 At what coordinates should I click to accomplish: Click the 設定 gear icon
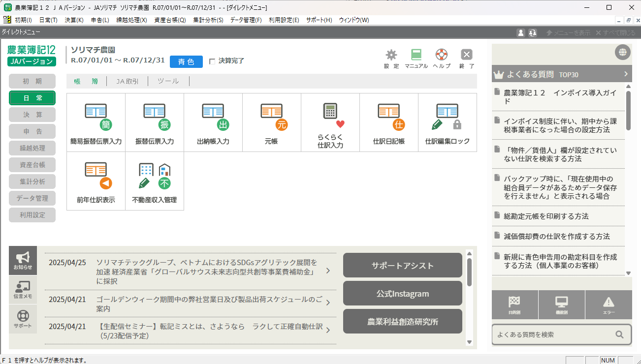[x=391, y=58]
